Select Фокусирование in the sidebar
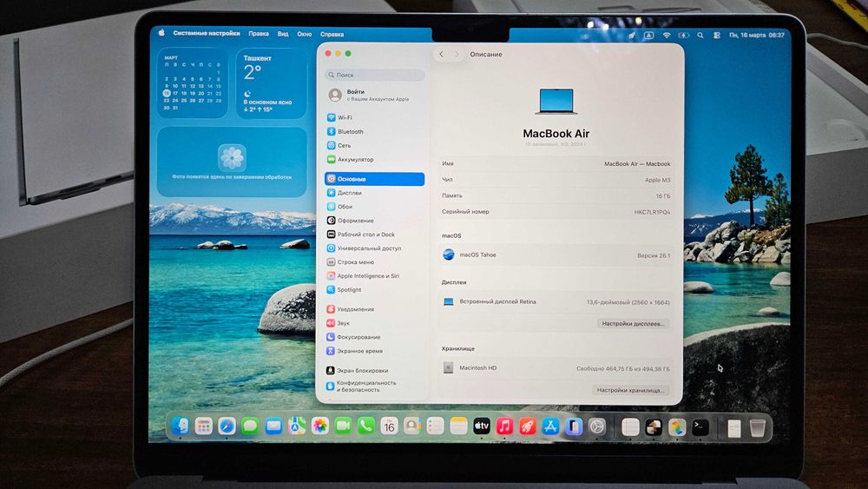This screenshot has height=489, width=868. pos(375,337)
